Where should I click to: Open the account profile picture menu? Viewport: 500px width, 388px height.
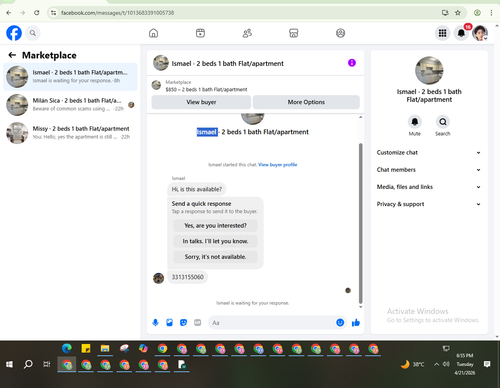(x=480, y=33)
